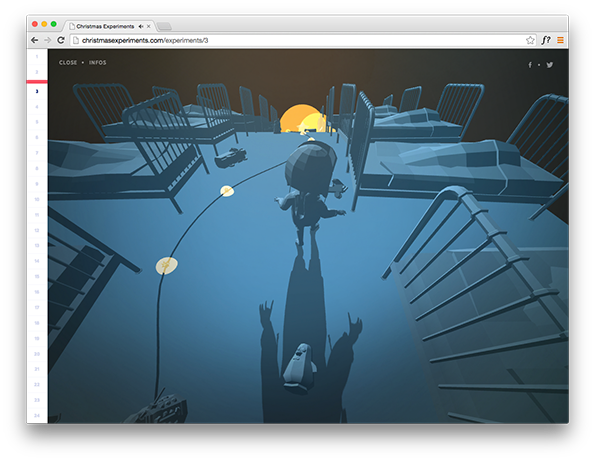This screenshot has width=595, height=461.
Task: Go to experiment day 20 in sidebar
Action: [x=37, y=354]
